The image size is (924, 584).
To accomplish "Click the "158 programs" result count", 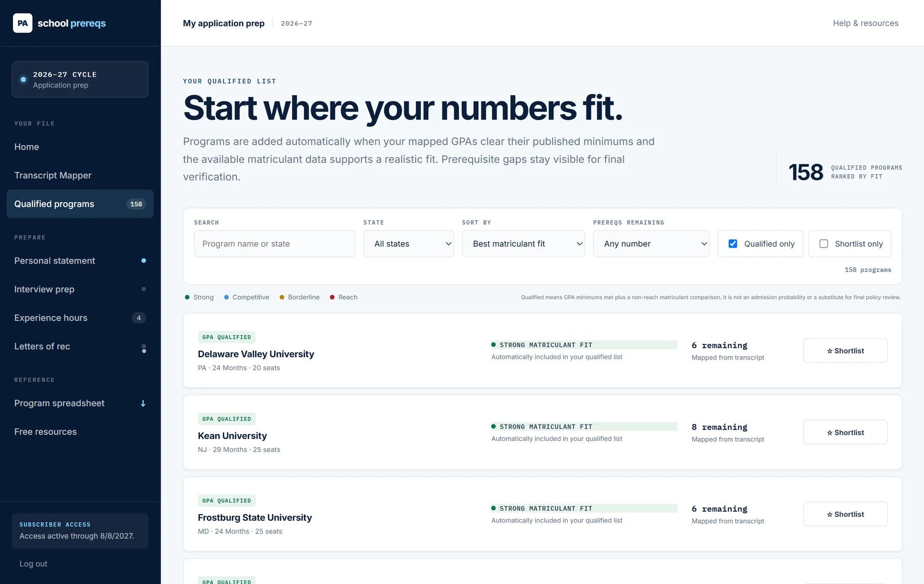I will 868,270.
